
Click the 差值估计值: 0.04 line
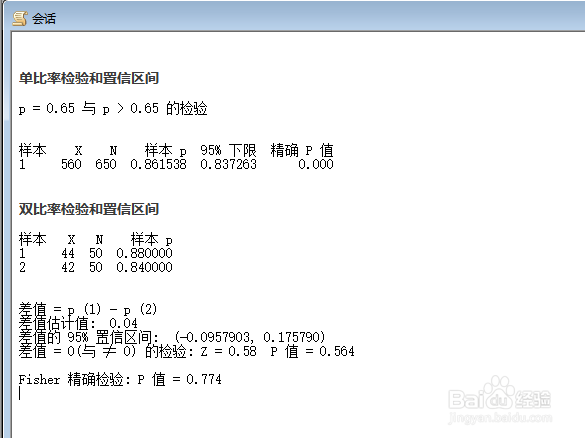(x=78, y=323)
